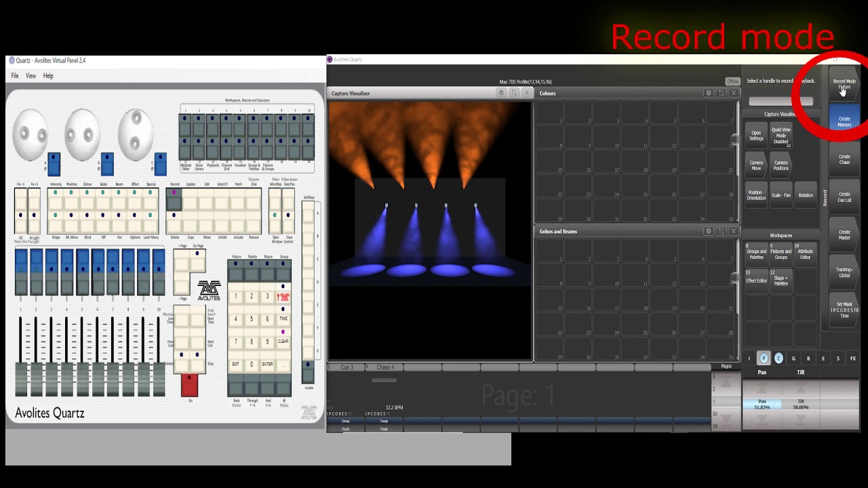Select the G attribute tab
The height and width of the screenshot is (488, 868).
point(793,359)
